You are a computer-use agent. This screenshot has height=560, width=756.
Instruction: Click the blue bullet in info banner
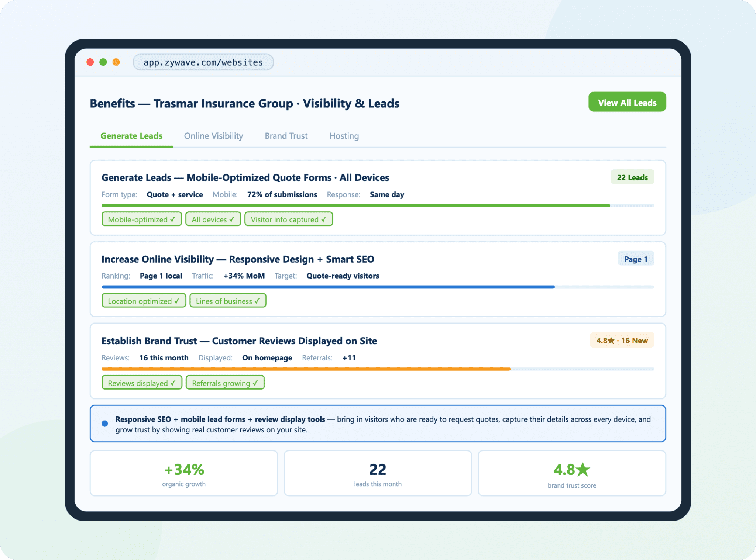(105, 424)
